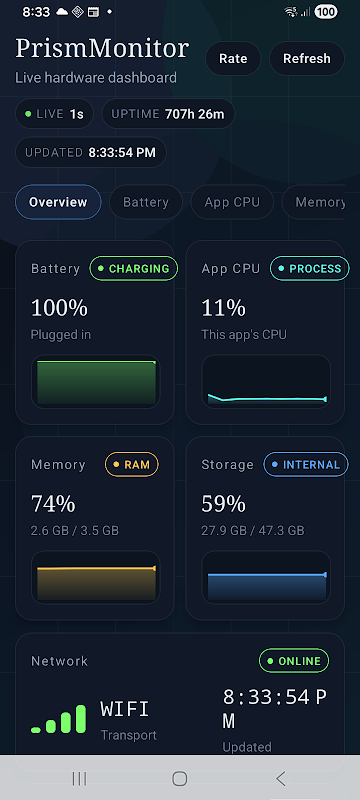Tap the blue INTERNAL storage badge
The image size is (360, 800).
pyautogui.click(x=306, y=465)
